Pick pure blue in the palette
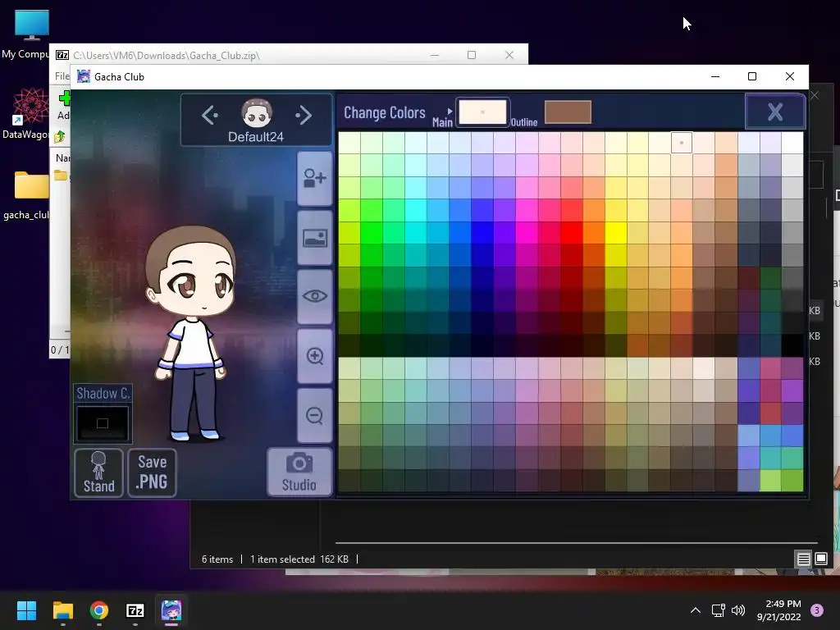 pos(482,232)
